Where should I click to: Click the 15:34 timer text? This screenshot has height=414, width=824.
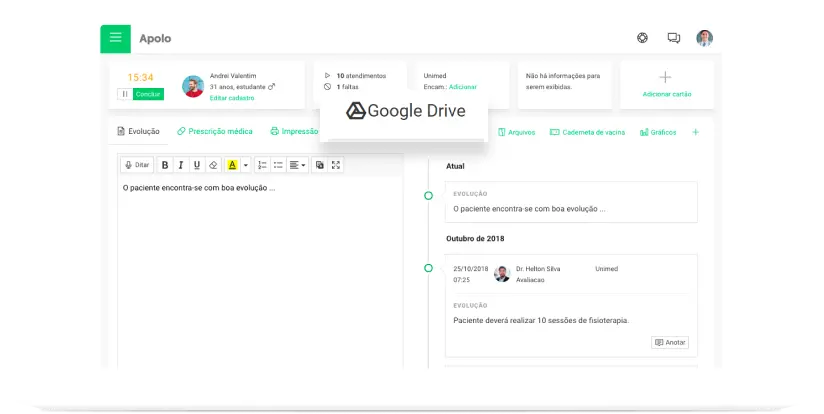(x=140, y=78)
